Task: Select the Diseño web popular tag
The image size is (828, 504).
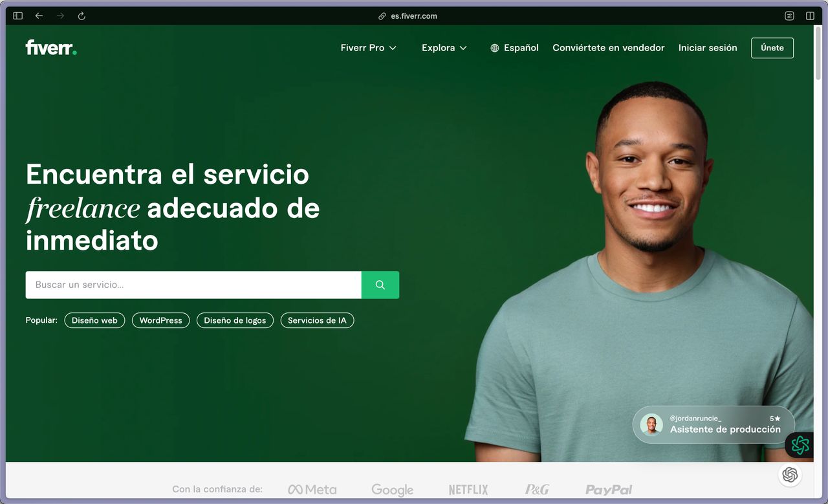Action: pyautogui.click(x=94, y=320)
